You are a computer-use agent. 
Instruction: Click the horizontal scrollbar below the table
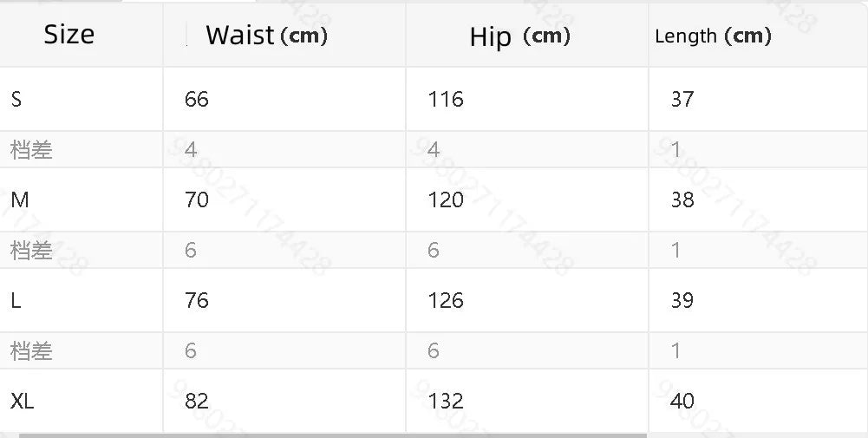(x=332, y=435)
